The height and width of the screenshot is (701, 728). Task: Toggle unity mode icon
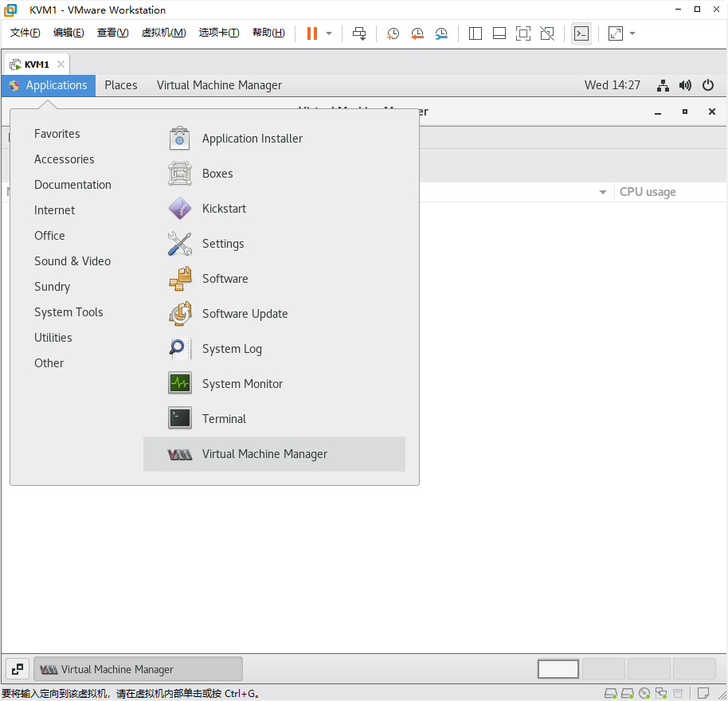click(x=547, y=33)
